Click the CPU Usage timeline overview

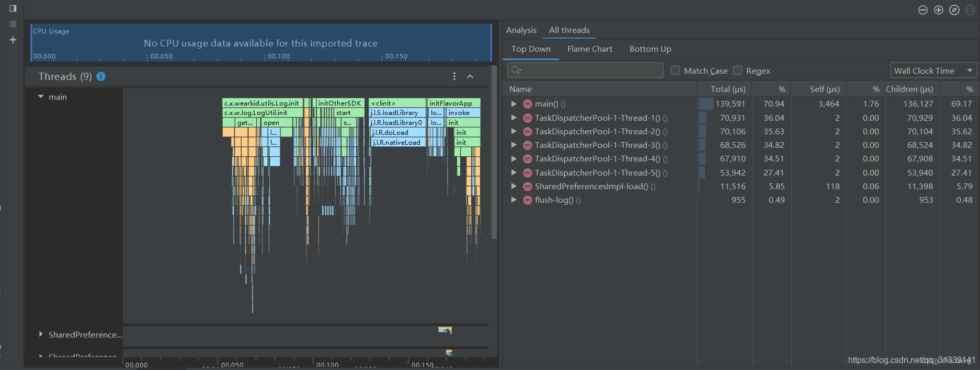point(261,43)
